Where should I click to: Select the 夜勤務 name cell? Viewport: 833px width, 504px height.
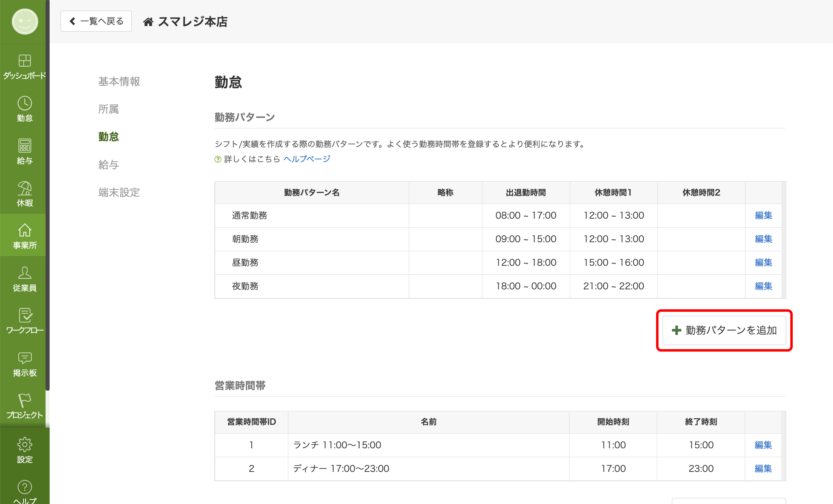coord(312,286)
